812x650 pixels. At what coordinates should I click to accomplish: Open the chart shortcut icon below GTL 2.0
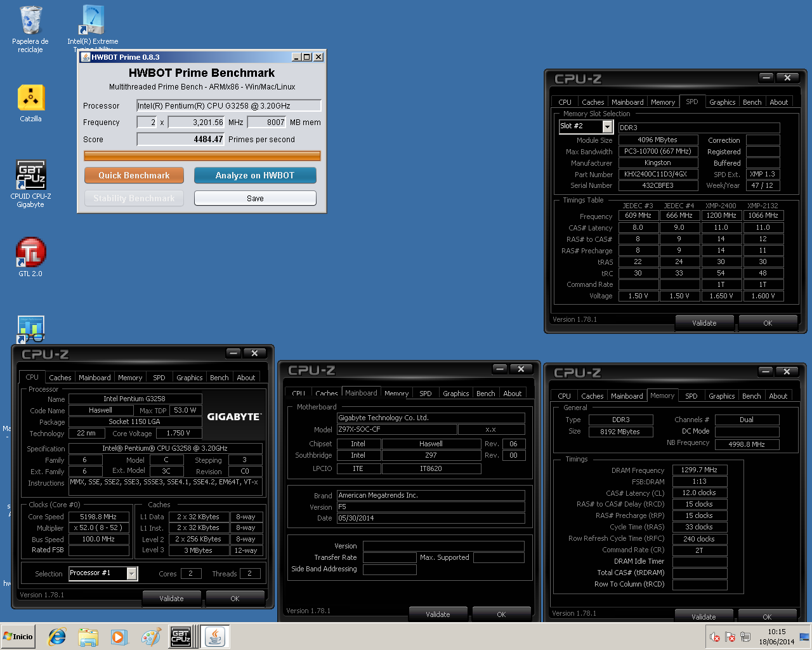coord(30,330)
